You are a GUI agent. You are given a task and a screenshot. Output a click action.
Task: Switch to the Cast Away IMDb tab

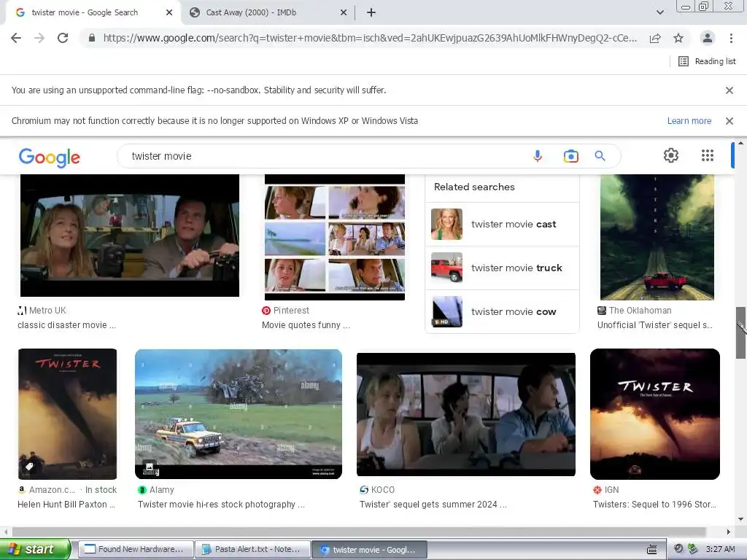(268, 13)
